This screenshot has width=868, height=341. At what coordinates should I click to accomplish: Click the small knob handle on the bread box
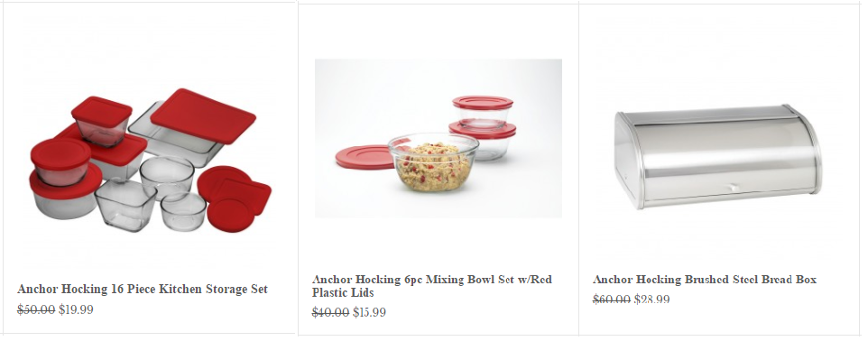point(733,188)
